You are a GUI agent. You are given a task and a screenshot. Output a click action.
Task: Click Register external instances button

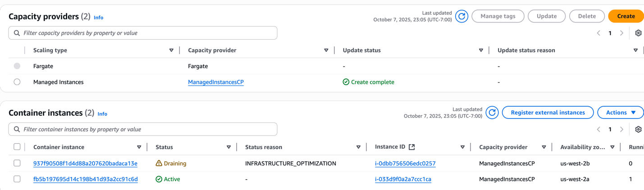click(x=548, y=113)
